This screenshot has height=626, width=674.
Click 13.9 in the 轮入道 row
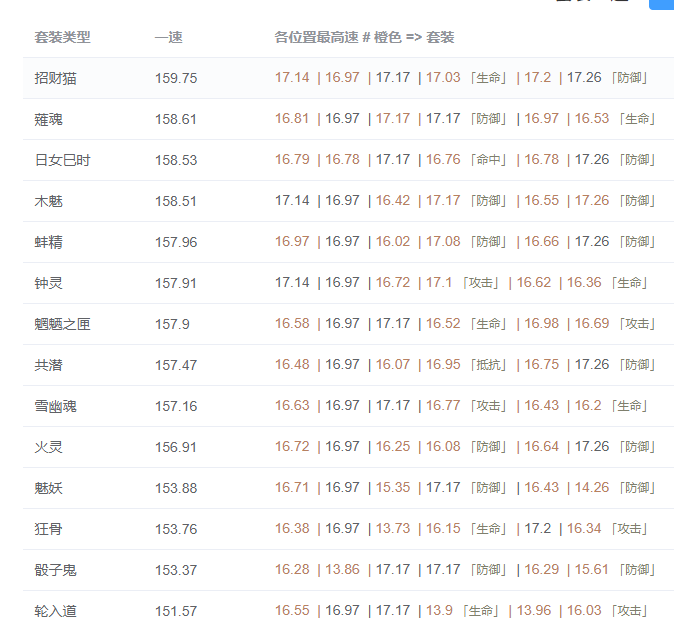[439, 610]
